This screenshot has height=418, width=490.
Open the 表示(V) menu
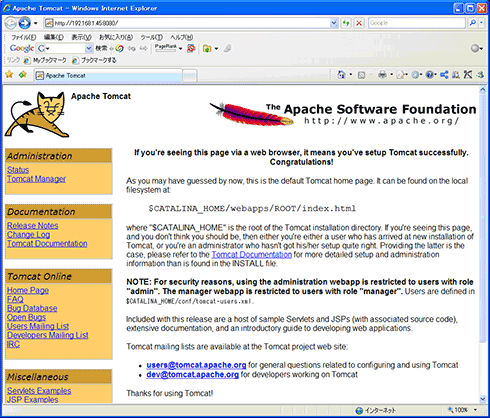click(81, 37)
